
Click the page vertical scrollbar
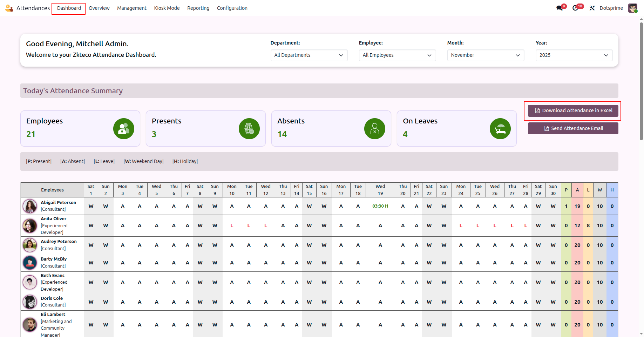(x=641, y=81)
